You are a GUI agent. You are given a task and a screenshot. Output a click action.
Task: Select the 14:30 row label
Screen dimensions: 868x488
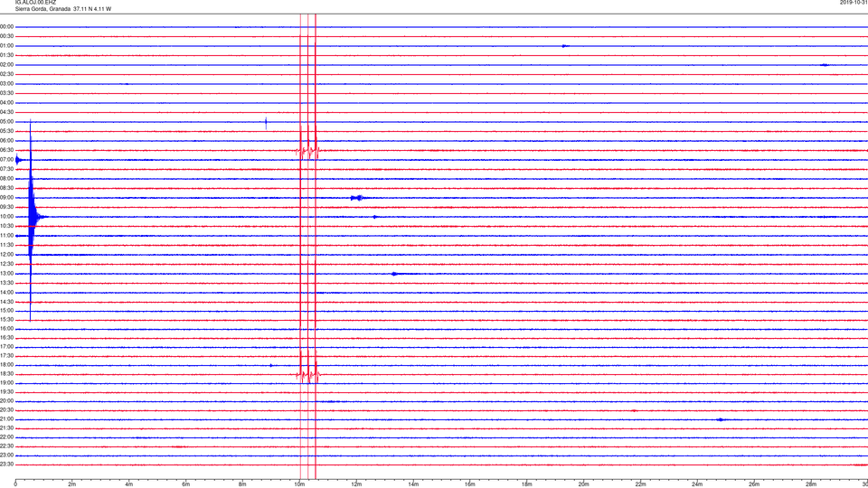click(6, 302)
